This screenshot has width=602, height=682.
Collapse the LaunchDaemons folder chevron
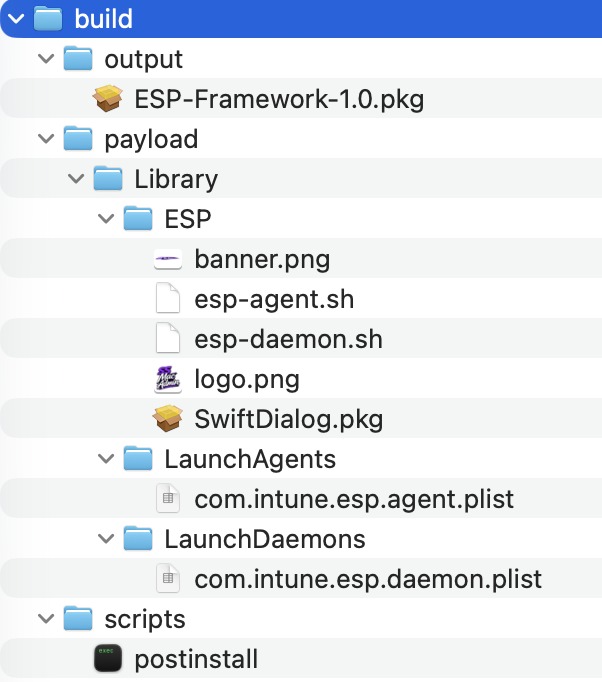104,540
